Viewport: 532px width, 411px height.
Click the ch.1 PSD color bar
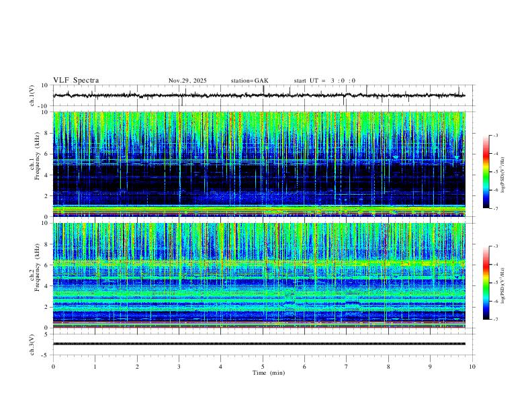click(486, 172)
